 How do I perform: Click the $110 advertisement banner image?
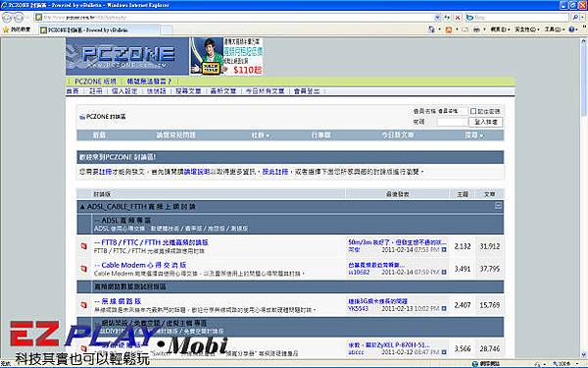(226, 56)
